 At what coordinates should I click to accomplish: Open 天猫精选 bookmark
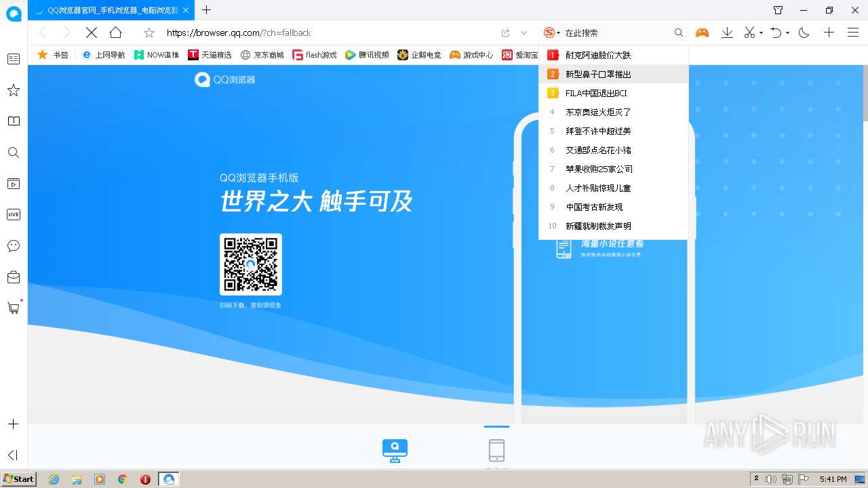point(210,55)
